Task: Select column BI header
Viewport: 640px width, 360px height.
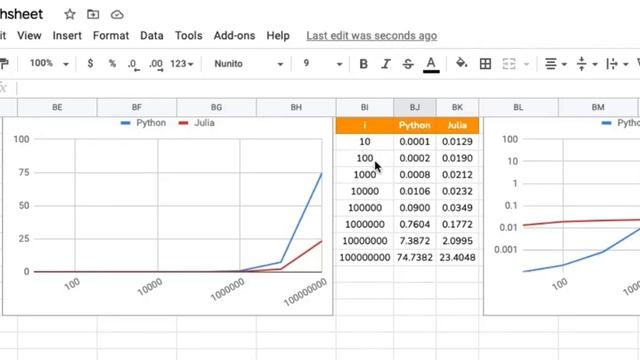Action: pos(364,107)
